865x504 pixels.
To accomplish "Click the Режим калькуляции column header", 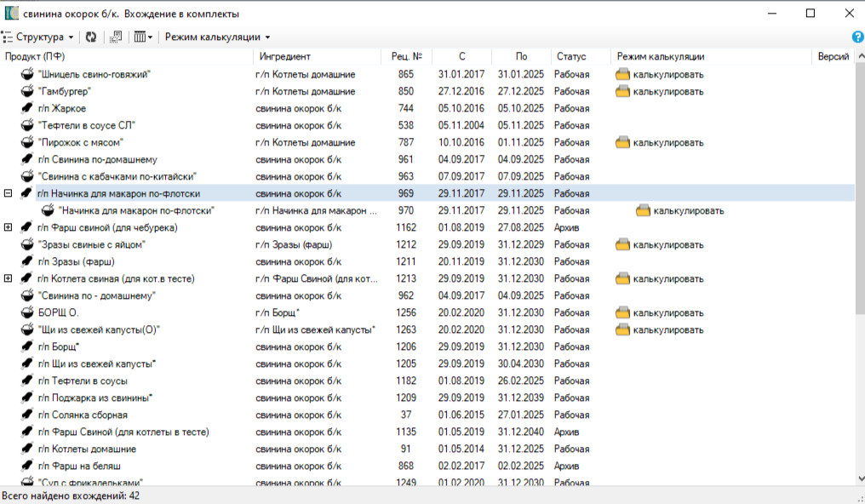I will [711, 56].
